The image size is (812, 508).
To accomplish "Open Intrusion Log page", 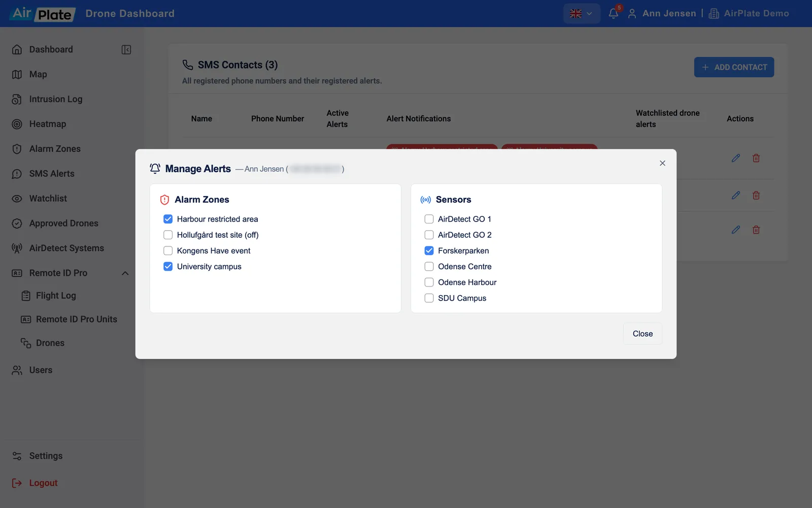I will (x=47, y=99).
